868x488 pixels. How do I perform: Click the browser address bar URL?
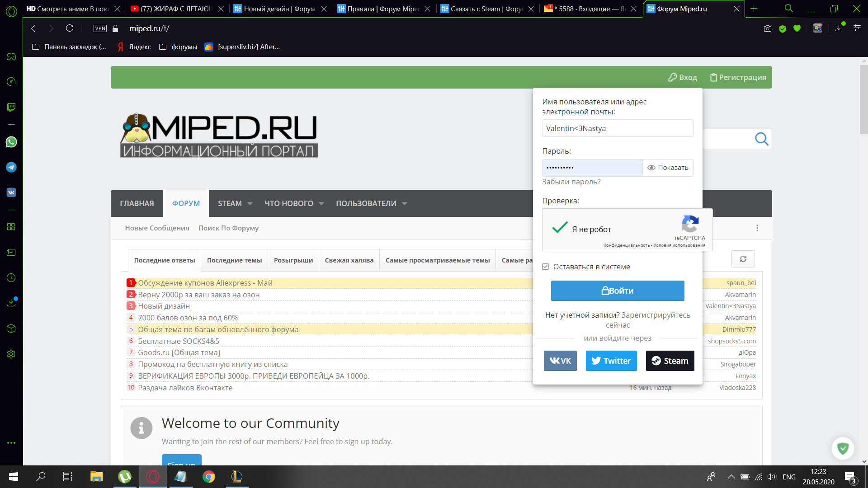(x=149, y=28)
